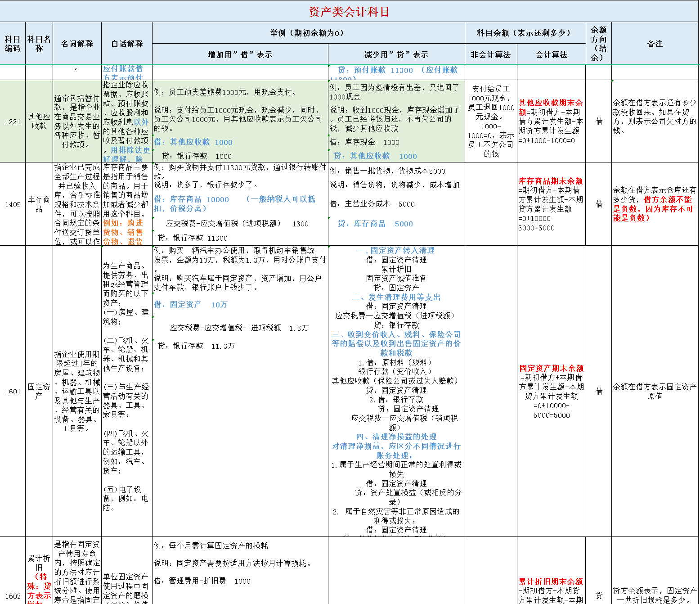Click the 名词解释 header cell
Image resolution: width=700 pixels, height=604 pixels.
(77, 44)
